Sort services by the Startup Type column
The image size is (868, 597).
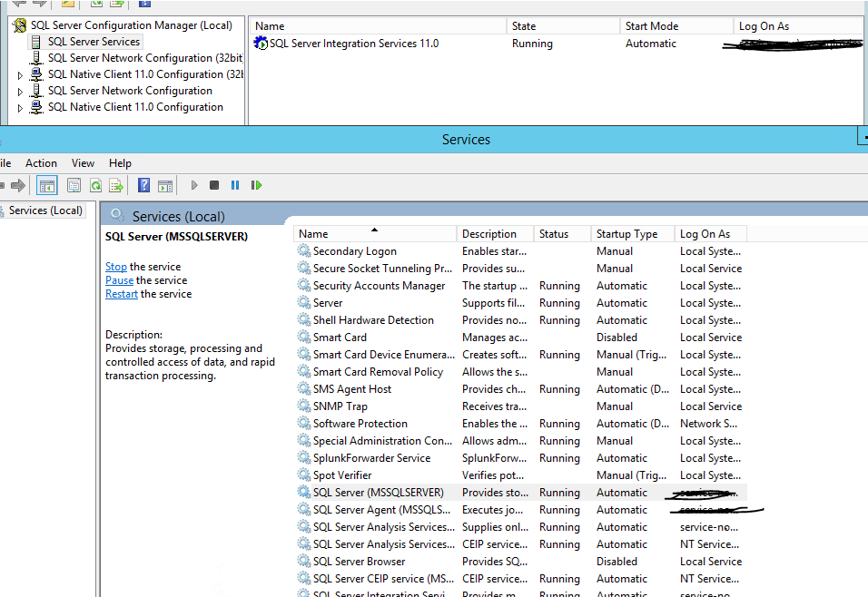pyautogui.click(x=626, y=234)
